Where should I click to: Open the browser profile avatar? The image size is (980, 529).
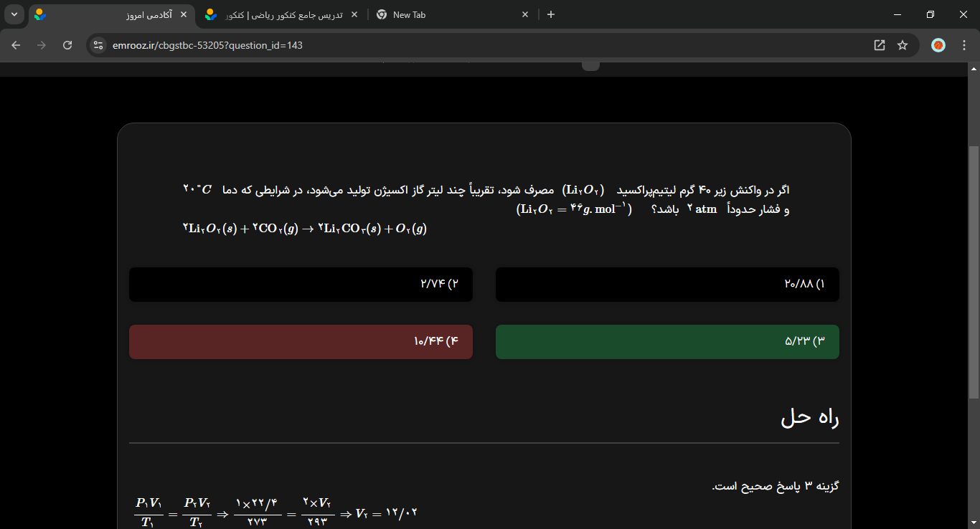pyautogui.click(x=938, y=45)
